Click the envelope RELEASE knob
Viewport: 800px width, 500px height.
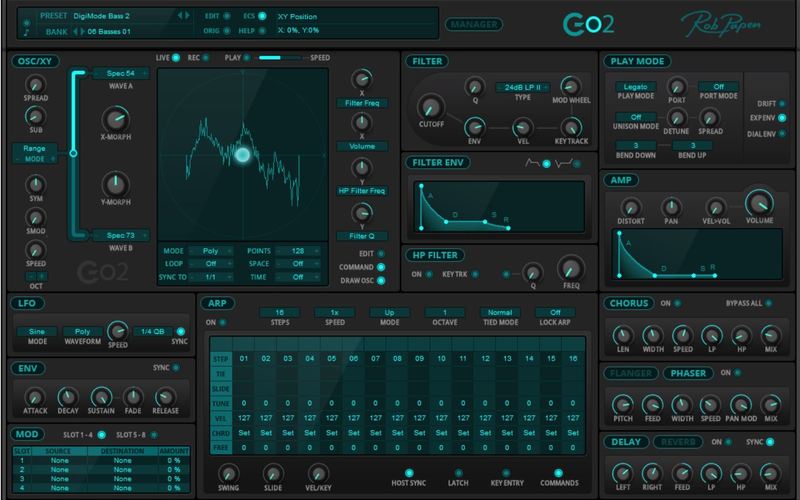[165, 397]
